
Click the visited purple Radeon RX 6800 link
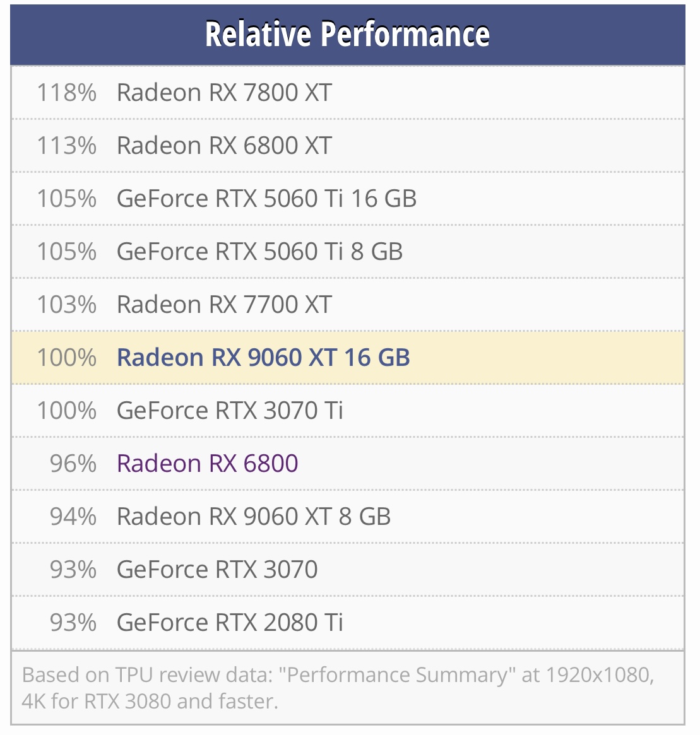click(x=207, y=464)
